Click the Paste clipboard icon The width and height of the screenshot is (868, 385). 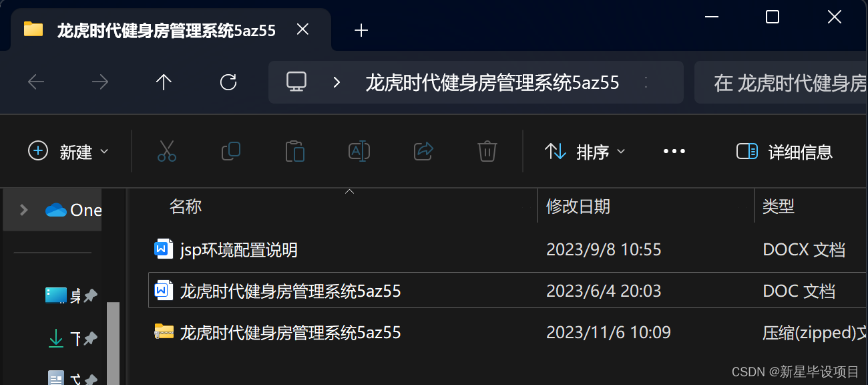click(294, 151)
